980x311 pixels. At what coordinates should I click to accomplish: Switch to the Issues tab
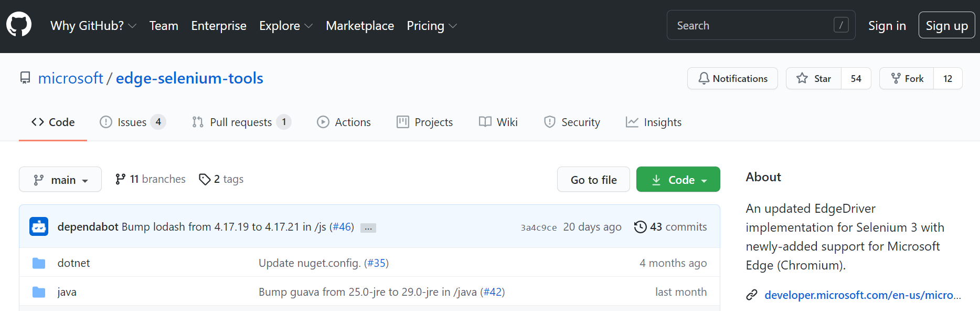[x=132, y=122]
